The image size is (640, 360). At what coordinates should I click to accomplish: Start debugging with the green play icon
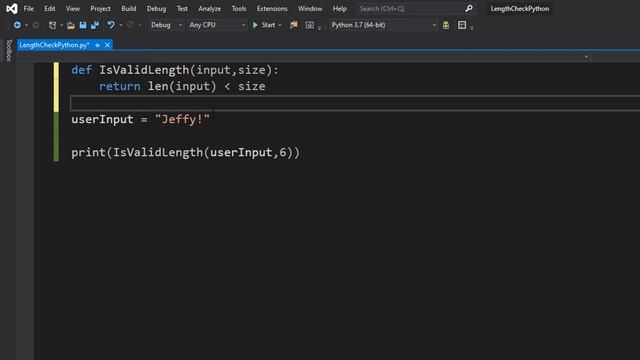pos(255,25)
